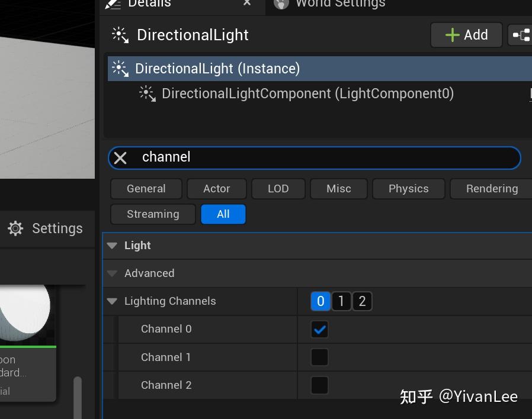The height and width of the screenshot is (419, 532).
Task: Click the blueprint hierarchy icon beside Add
Action: (x=521, y=35)
